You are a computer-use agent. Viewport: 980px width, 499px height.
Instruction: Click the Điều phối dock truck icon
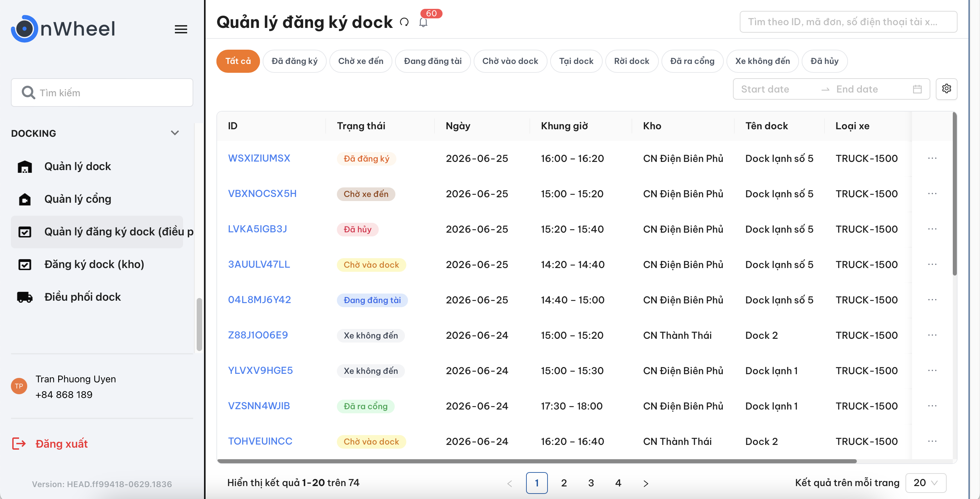point(25,297)
